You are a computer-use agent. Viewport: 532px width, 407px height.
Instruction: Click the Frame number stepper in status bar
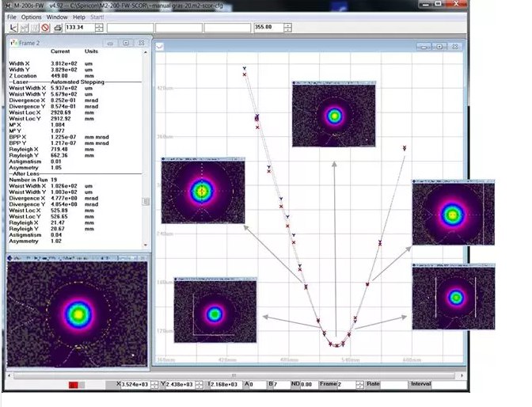(359, 384)
